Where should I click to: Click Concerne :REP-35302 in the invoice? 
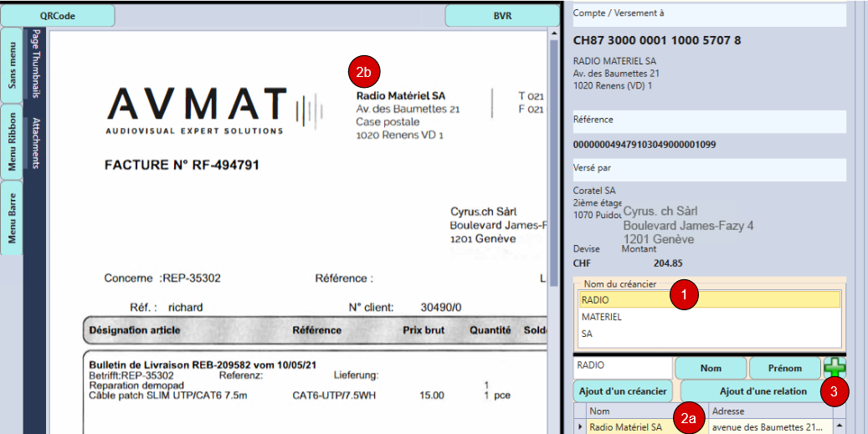162,278
